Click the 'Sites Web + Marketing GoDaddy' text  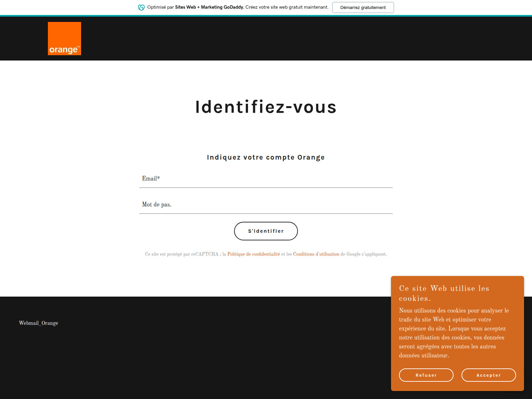209,7
